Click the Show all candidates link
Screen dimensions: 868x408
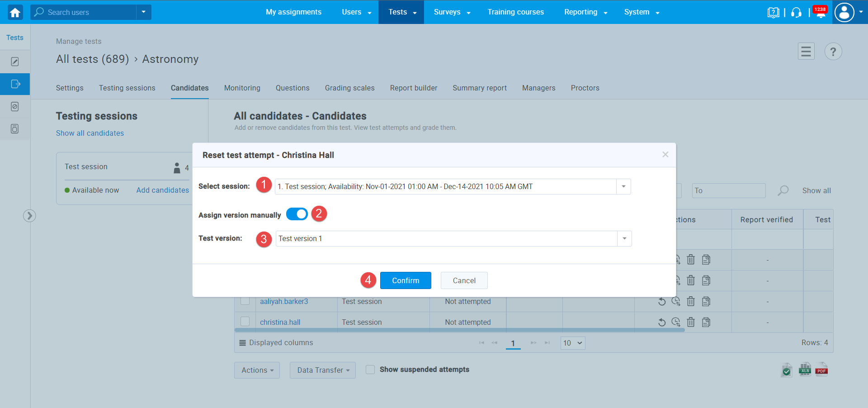pos(90,133)
